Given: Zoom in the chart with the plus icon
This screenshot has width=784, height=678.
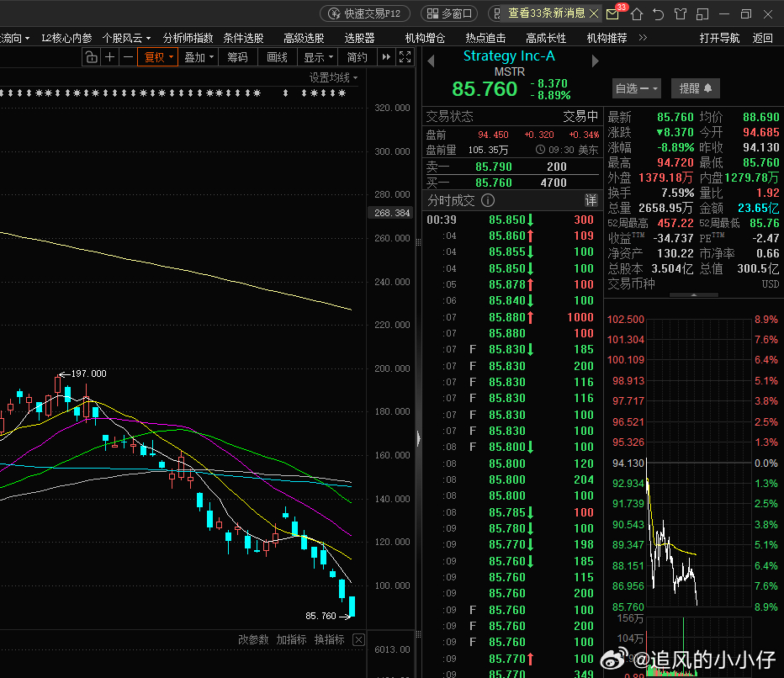Looking at the screenshot, I should pyautogui.click(x=109, y=57).
